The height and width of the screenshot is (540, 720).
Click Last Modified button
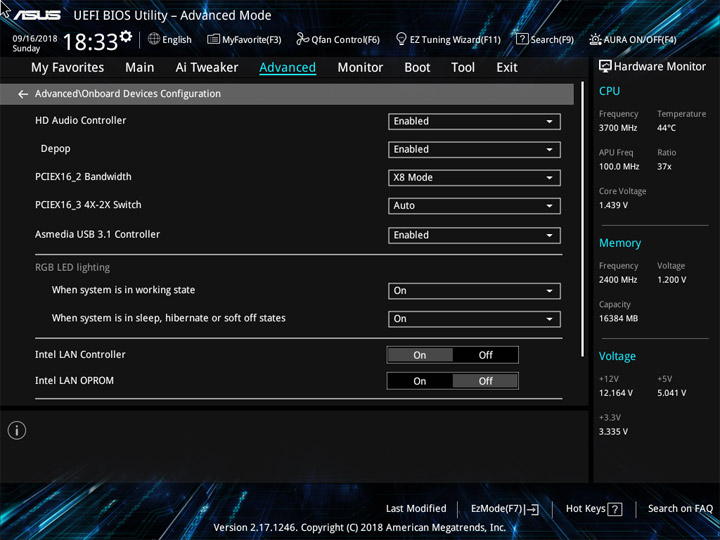coord(416,509)
